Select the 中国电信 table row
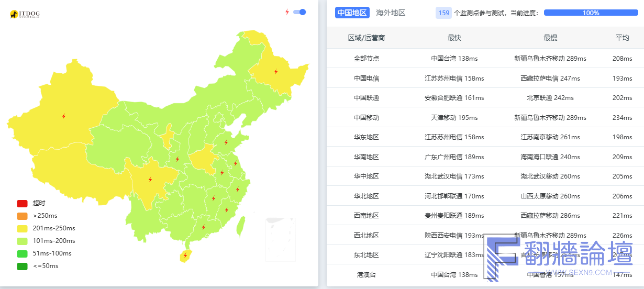This screenshot has width=644, height=289. tap(484, 78)
